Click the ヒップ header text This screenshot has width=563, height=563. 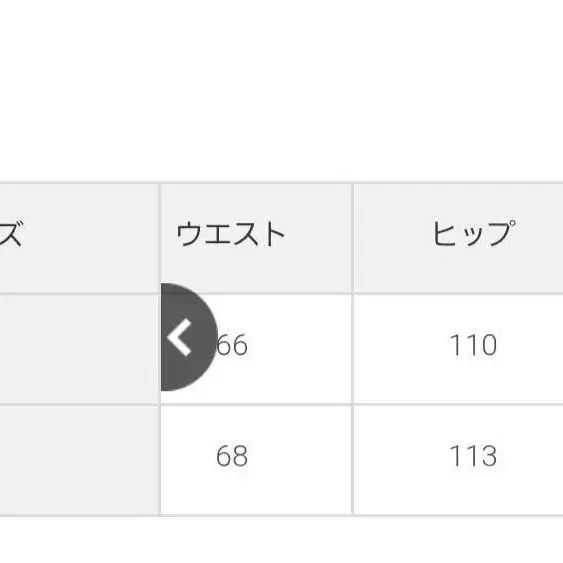tap(474, 233)
